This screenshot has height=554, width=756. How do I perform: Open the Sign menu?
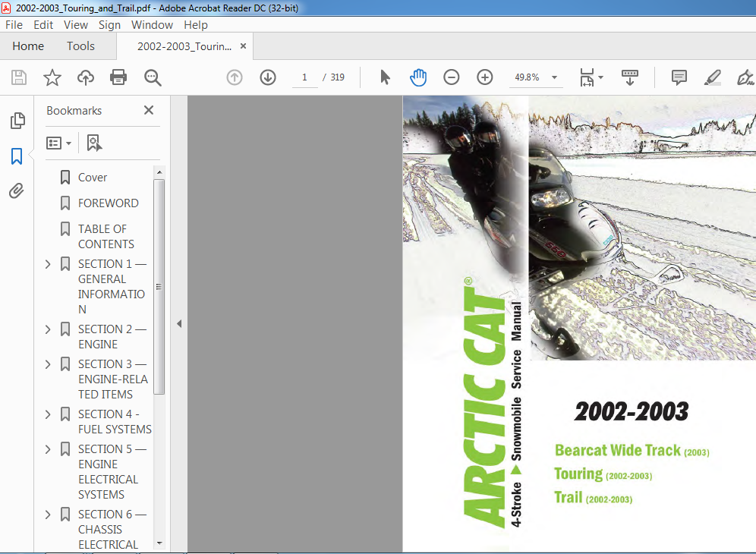(x=109, y=24)
